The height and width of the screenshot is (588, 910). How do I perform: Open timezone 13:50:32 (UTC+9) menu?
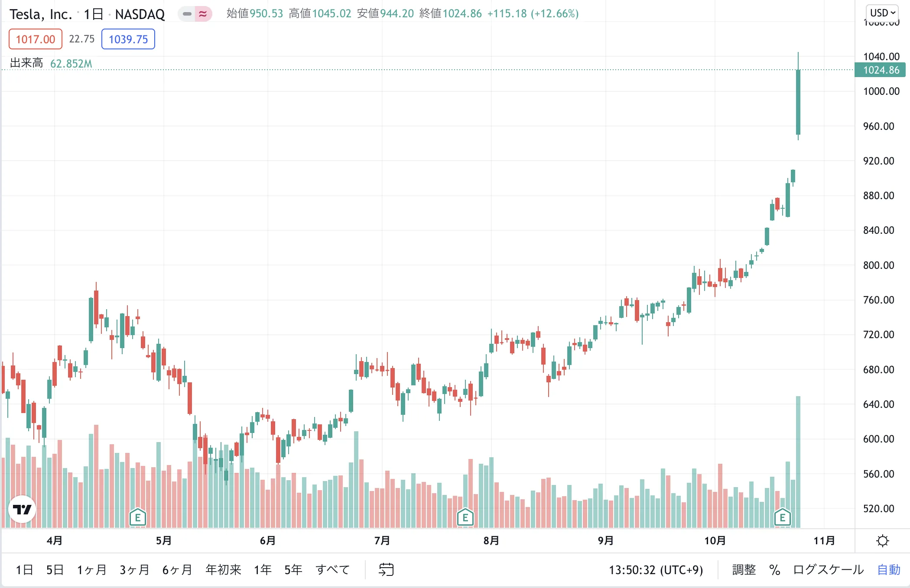(x=656, y=570)
